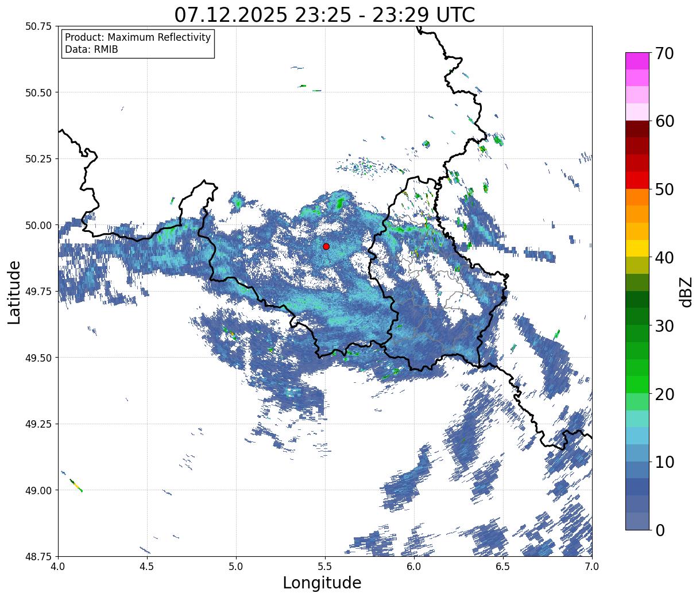Viewport: 700px width, 597px height.
Task: Click the colorbar tick label 60
Action: 664,121
